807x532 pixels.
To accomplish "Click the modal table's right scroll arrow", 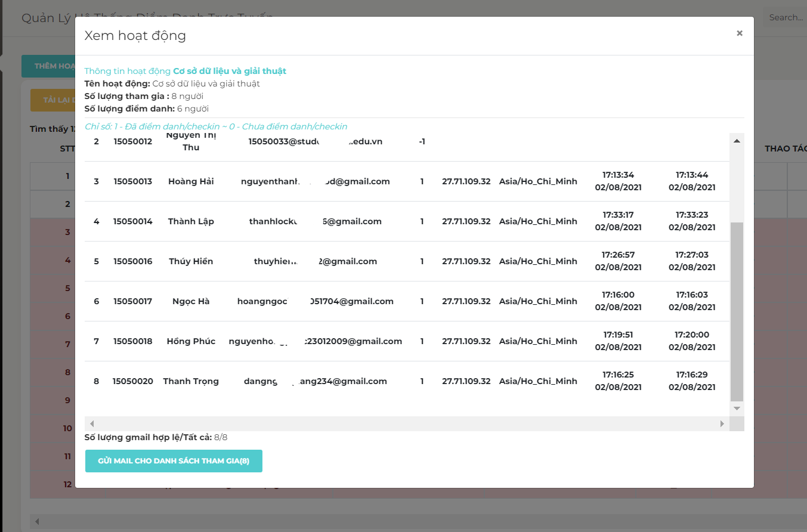I will click(x=722, y=424).
